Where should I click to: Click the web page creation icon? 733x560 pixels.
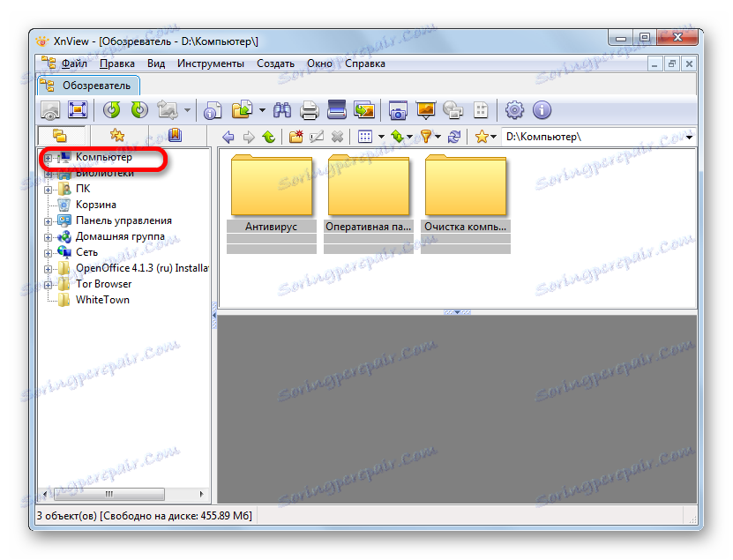click(453, 110)
